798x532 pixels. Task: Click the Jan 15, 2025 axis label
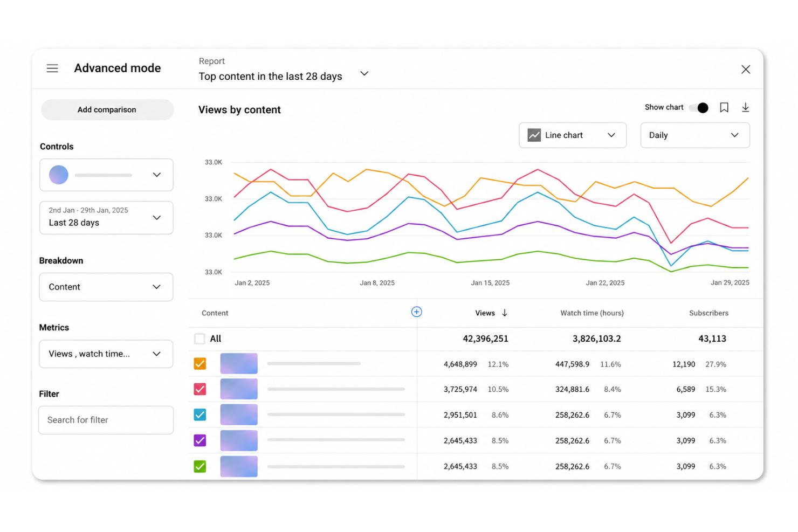[x=490, y=283]
